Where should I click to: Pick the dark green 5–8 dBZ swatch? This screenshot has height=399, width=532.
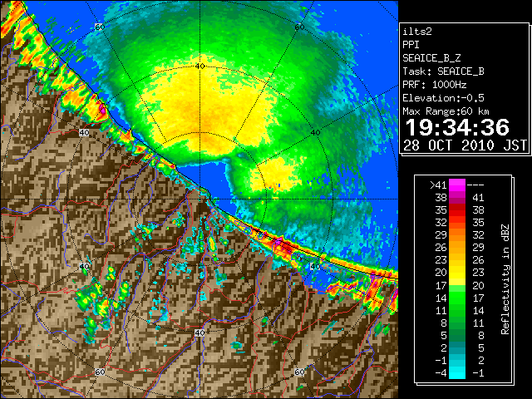pos(457,335)
